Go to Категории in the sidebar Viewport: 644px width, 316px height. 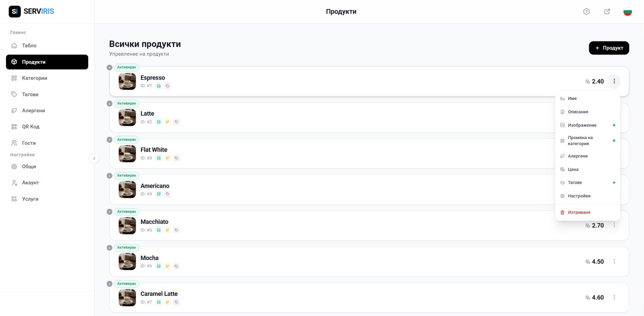34,78
